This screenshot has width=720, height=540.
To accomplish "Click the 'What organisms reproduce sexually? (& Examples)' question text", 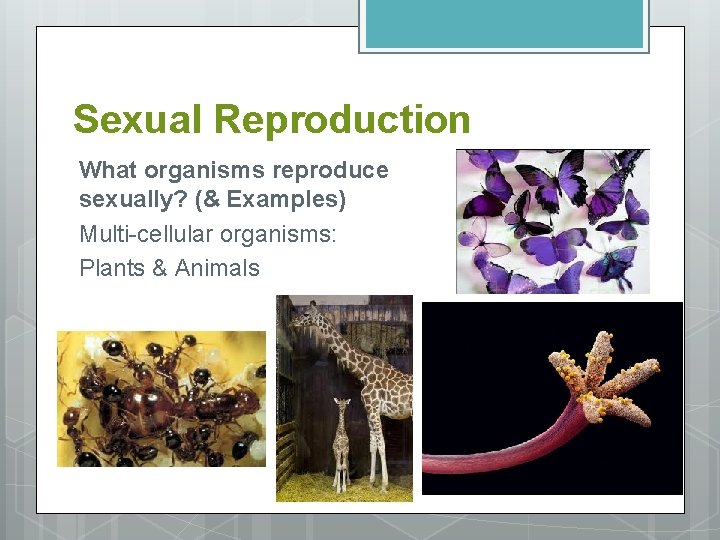I will click(234, 185).
